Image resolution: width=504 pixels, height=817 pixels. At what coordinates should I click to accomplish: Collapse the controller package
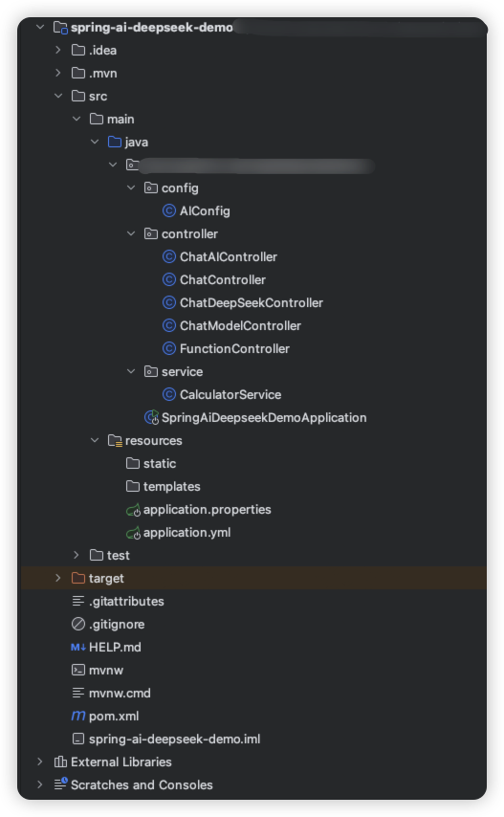[131, 234]
